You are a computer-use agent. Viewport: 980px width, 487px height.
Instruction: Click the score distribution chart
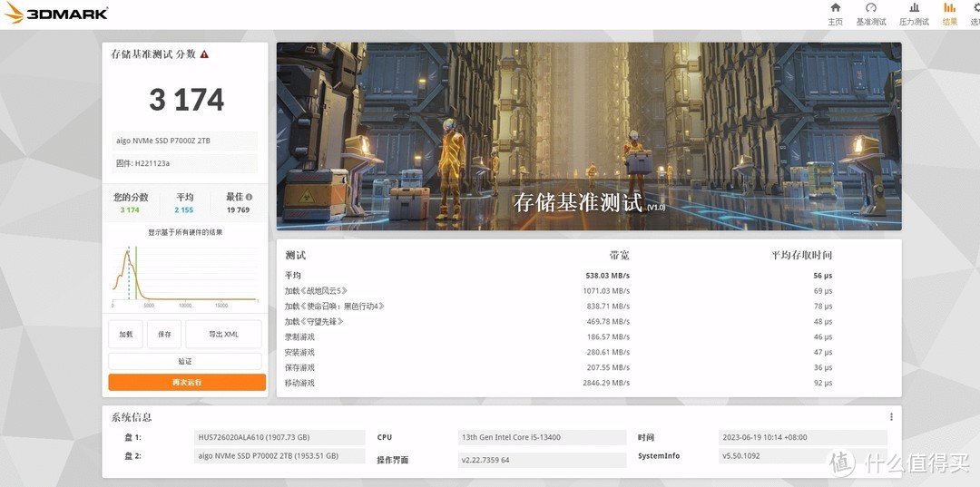185,276
